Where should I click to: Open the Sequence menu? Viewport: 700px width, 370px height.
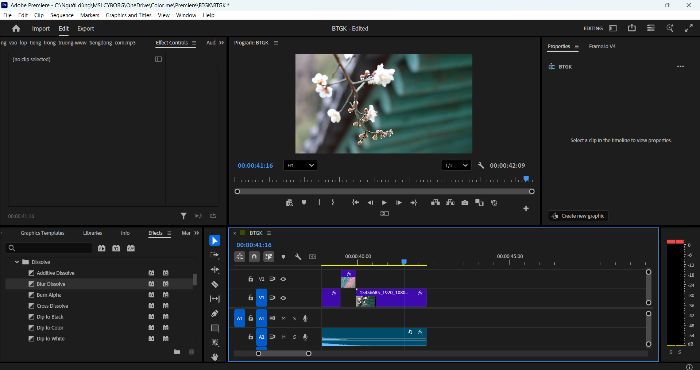(62, 15)
